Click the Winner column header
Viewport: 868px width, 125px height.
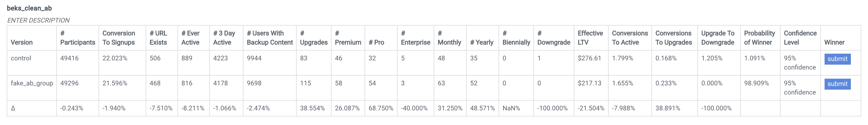tap(834, 42)
